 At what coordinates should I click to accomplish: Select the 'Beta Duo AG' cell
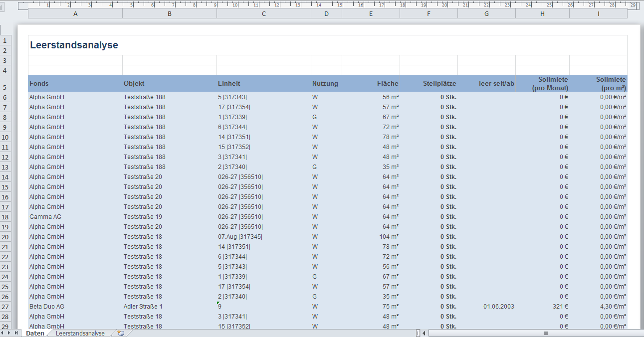(x=75, y=307)
